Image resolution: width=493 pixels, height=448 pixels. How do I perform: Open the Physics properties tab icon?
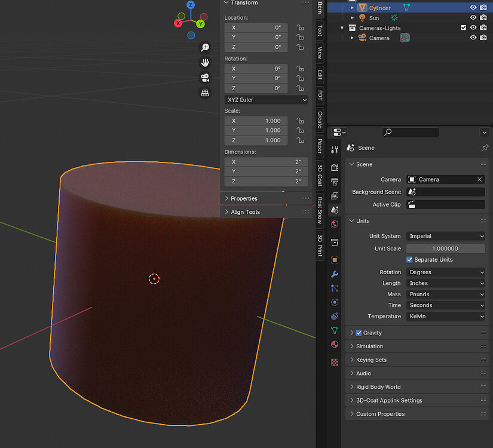coord(335,302)
